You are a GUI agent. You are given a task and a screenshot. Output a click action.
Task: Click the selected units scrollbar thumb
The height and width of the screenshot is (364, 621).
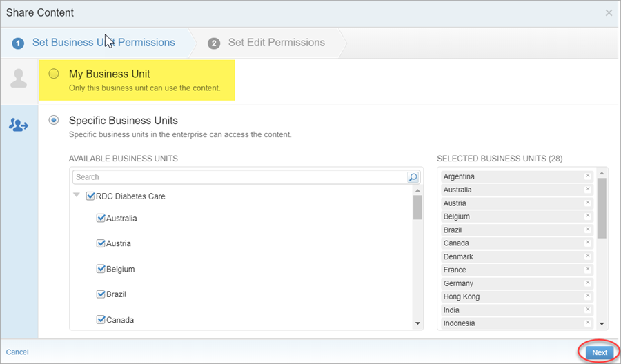pyautogui.click(x=602, y=208)
